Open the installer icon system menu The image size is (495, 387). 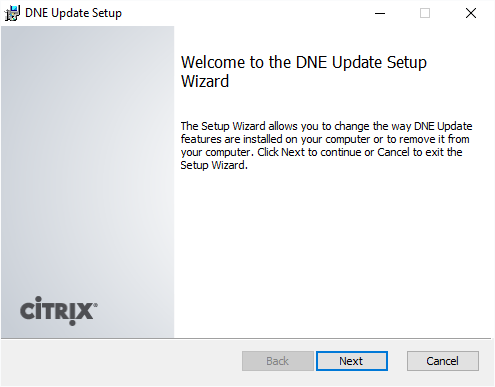click(12, 13)
